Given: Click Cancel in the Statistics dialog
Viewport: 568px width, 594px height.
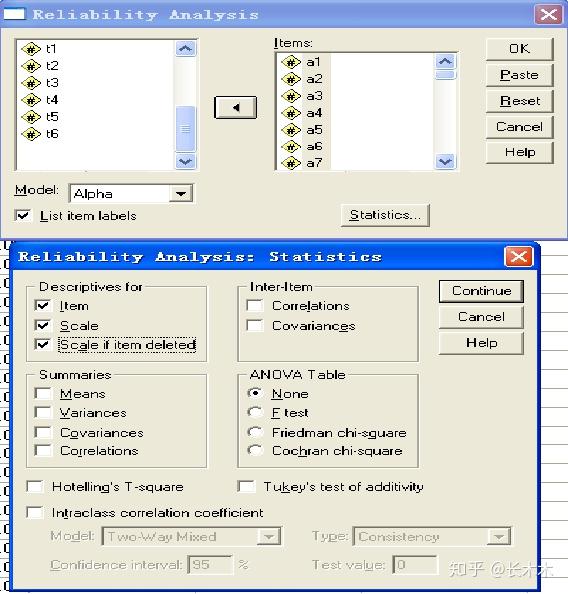Looking at the screenshot, I should click(481, 317).
